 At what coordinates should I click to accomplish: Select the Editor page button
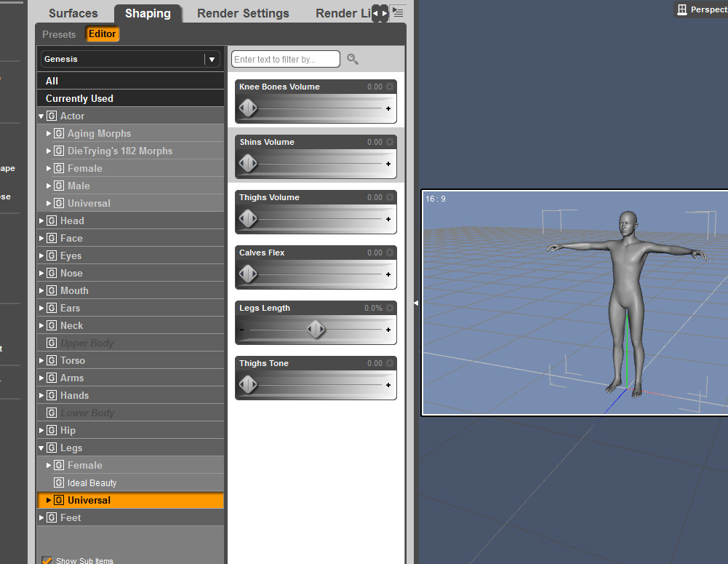pyautogui.click(x=102, y=34)
